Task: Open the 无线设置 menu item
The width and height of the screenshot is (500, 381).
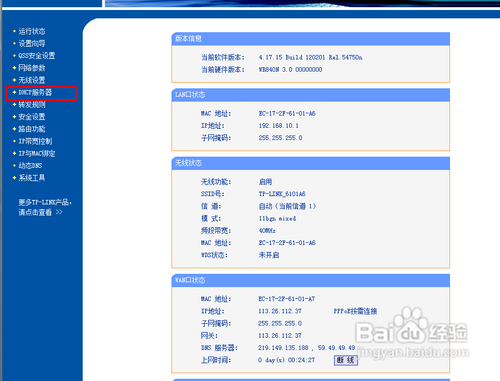Action: point(32,80)
